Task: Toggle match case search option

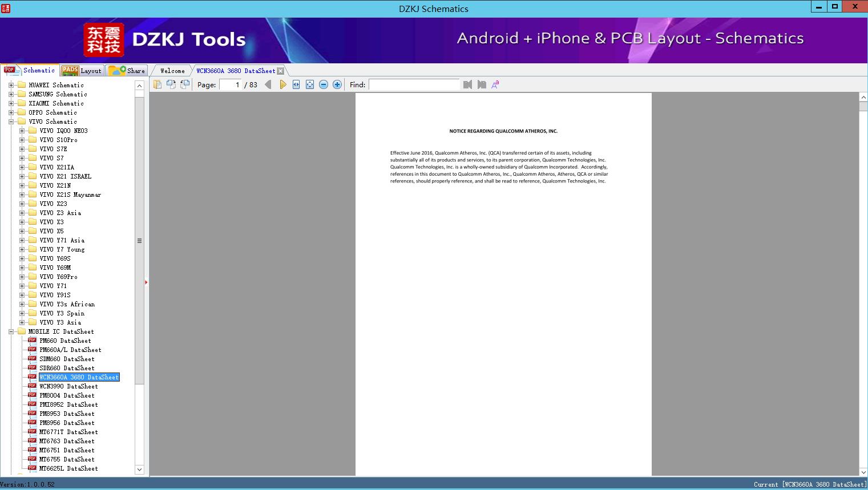Action: click(495, 84)
